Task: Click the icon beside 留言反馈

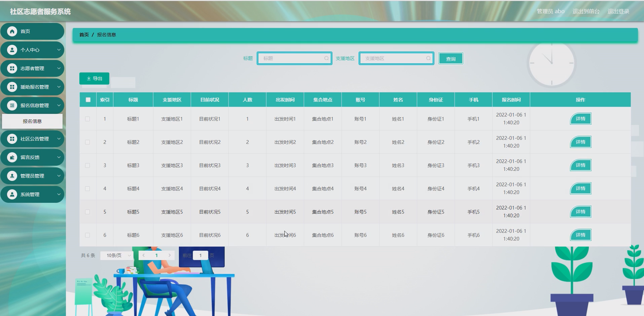Action: point(12,157)
